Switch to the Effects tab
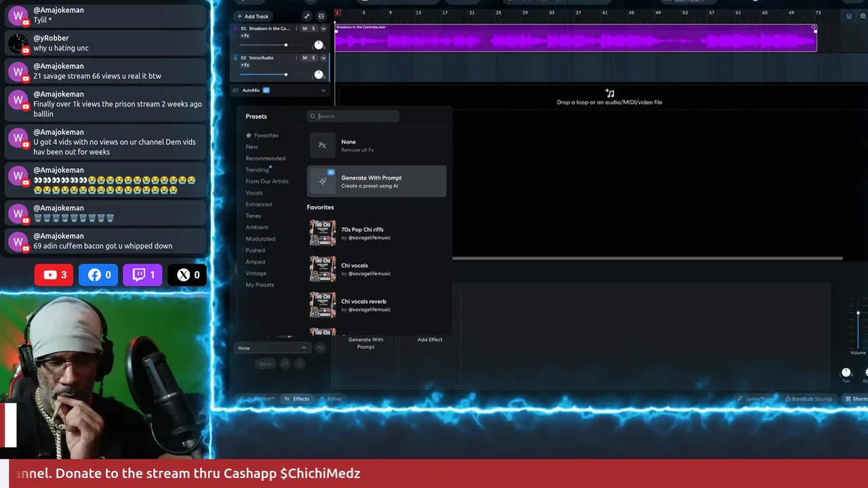Image resolution: width=868 pixels, height=488 pixels. point(297,399)
